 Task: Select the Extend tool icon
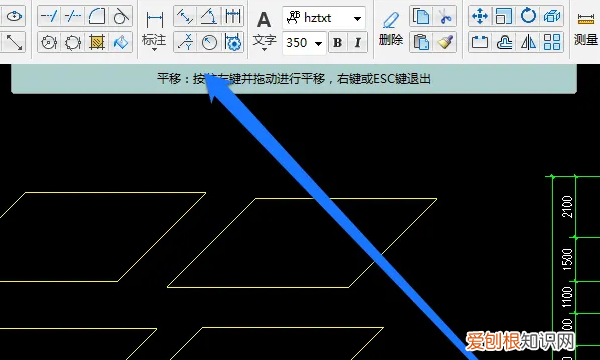click(49, 16)
